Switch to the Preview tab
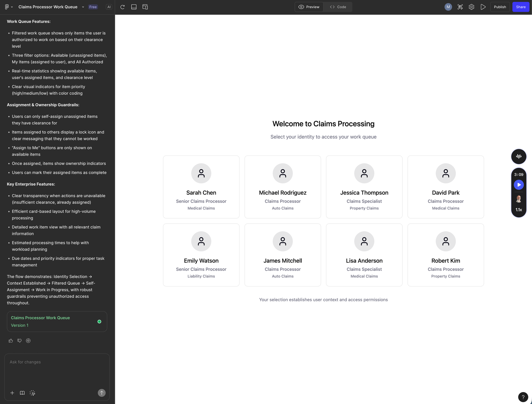 pyautogui.click(x=309, y=7)
